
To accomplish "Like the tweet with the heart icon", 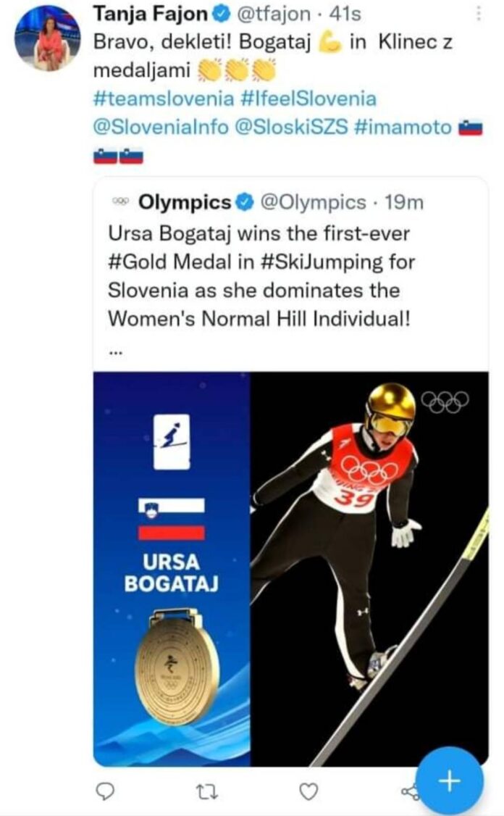I will coord(308,791).
